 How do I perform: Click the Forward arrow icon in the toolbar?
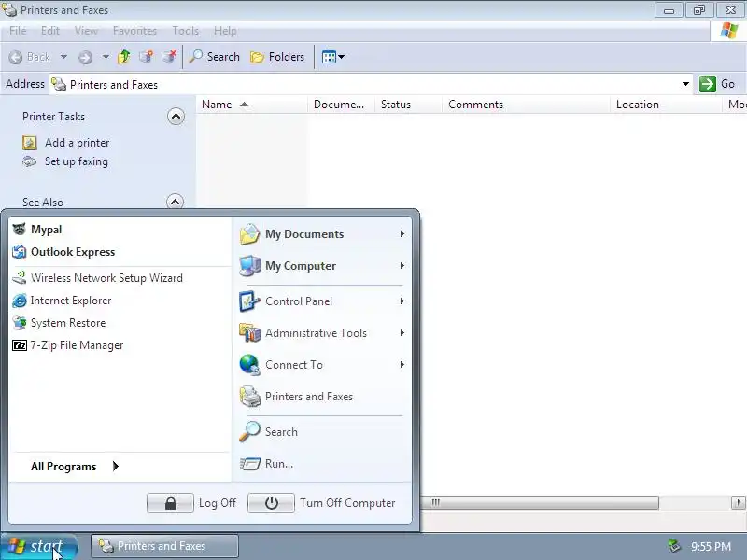click(x=85, y=57)
